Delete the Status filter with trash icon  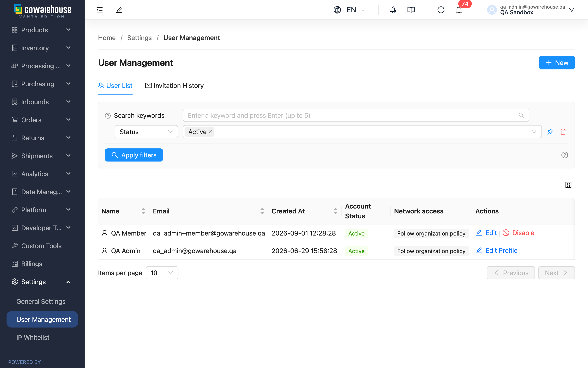(563, 132)
